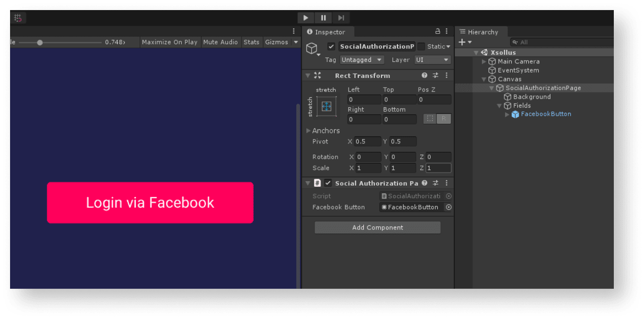This screenshot has height=319, width=644.
Task: Open Rect Transform preset settings icon
Action: tap(435, 75)
